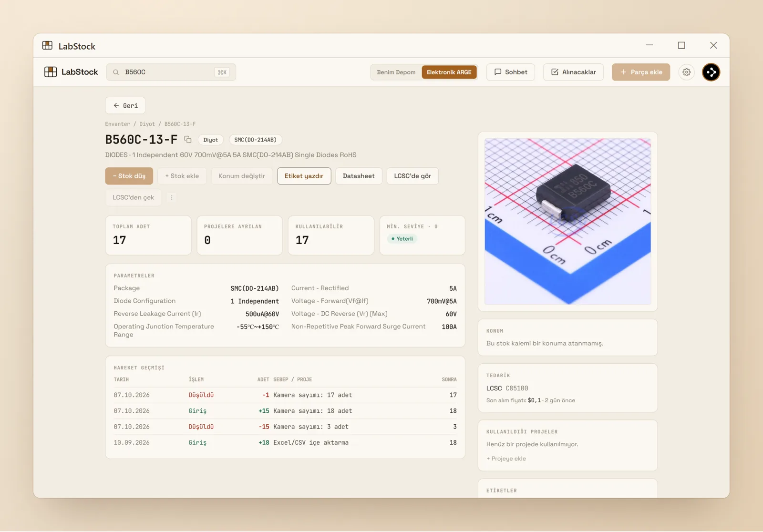Open Sohbet chat button
This screenshot has height=532, width=763.
[x=511, y=72]
